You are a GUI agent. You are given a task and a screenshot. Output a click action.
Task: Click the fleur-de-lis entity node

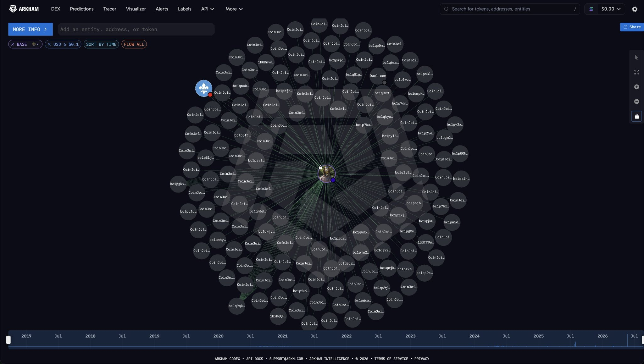[x=204, y=88]
